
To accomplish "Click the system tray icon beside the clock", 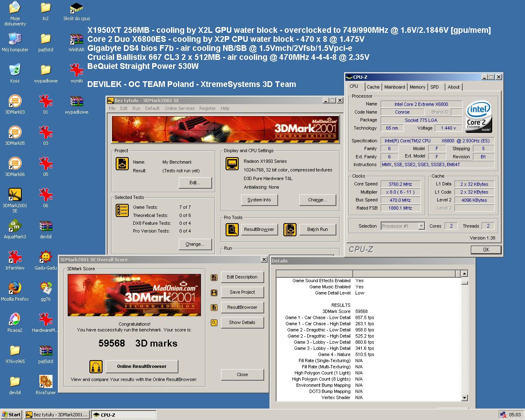I will 504,415.
